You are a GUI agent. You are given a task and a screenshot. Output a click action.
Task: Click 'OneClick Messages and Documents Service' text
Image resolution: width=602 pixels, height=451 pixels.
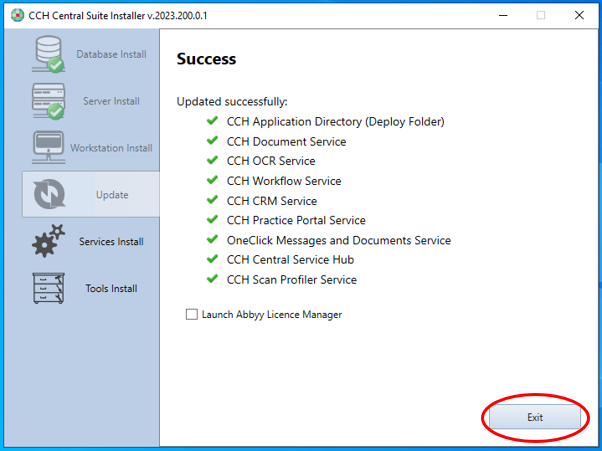click(x=339, y=240)
